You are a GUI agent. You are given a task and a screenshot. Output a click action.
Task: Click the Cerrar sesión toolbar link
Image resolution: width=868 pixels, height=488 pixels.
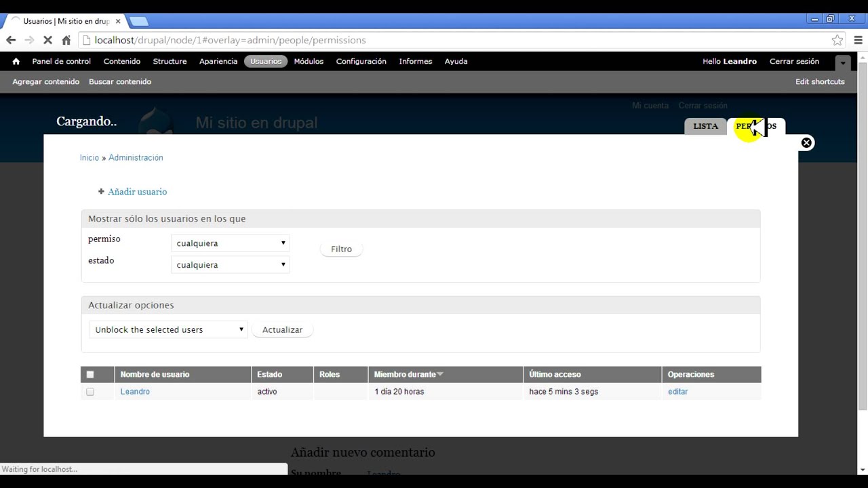coord(794,61)
